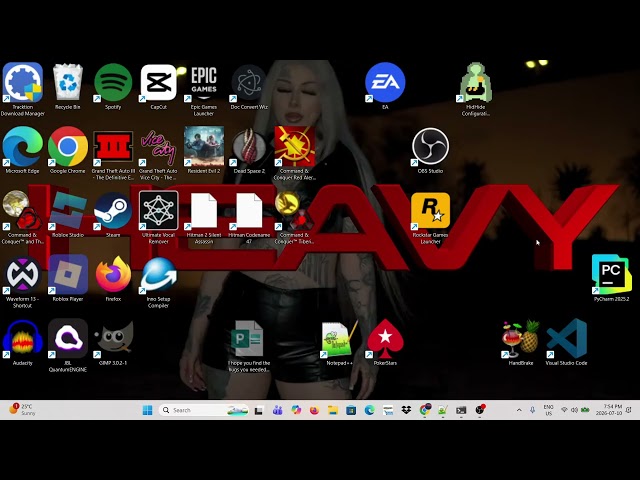Show hidden system tray icons chevron

coord(519,410)
